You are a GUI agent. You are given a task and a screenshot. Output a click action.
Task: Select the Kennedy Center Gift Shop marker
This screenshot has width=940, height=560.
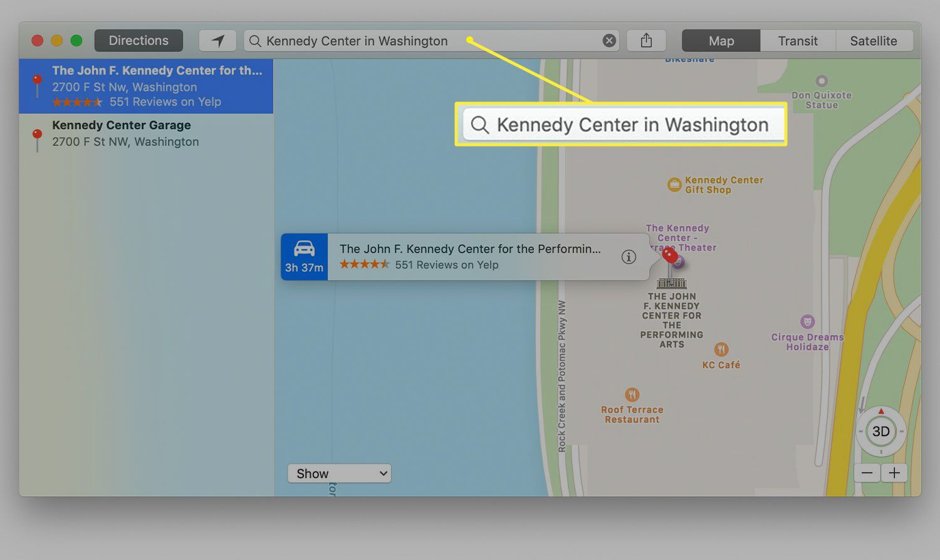point(674,185)
